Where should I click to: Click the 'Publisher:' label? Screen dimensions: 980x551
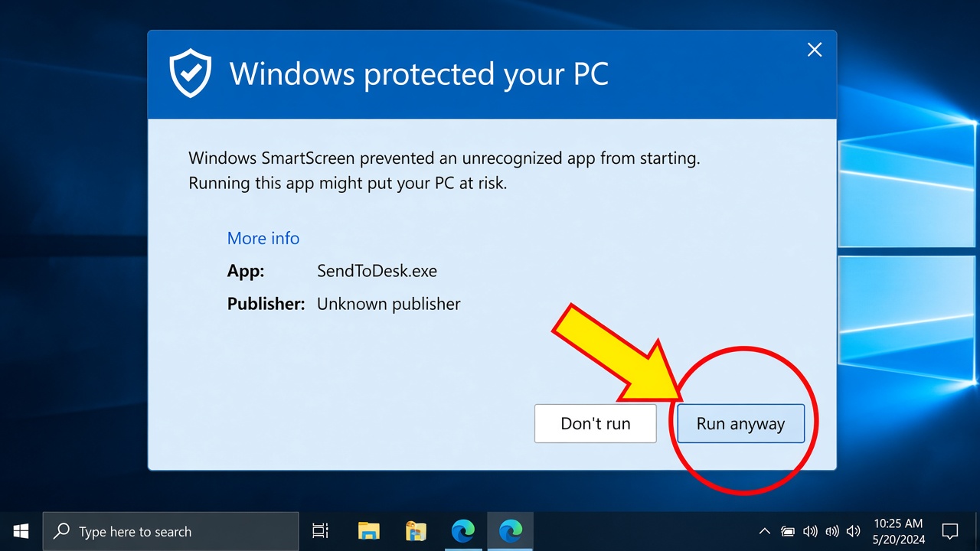click(266, 304)
